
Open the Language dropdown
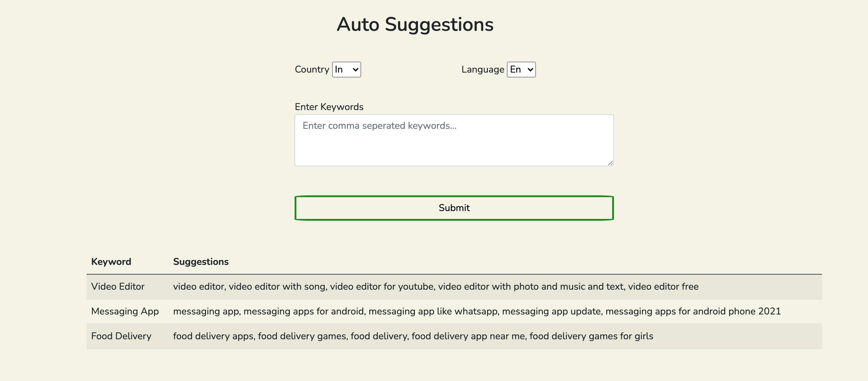click(520, 69)
